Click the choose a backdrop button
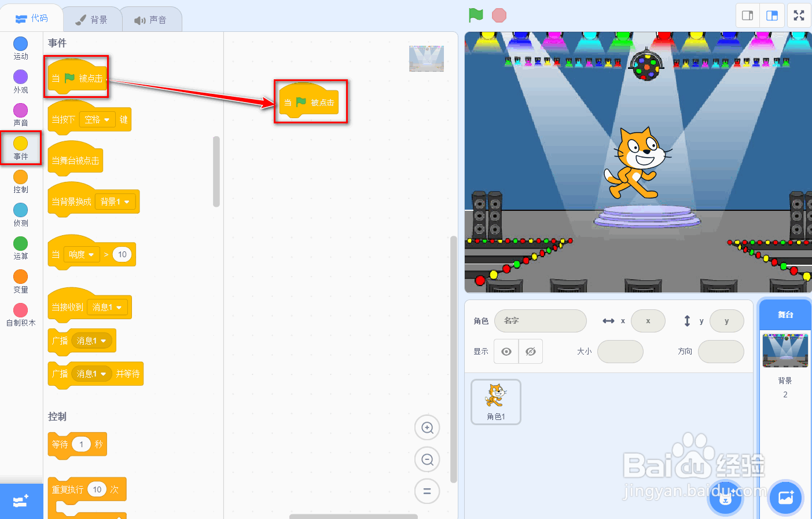 pyautogui.click(x=786, y=497)
